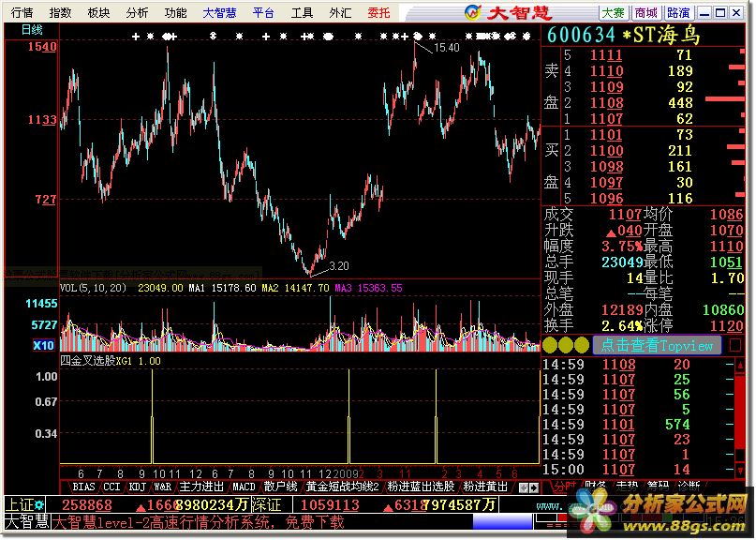Screen dimensions: 756x540
Task: Click the 外盘 value 12189
Action: coord(622,309)
